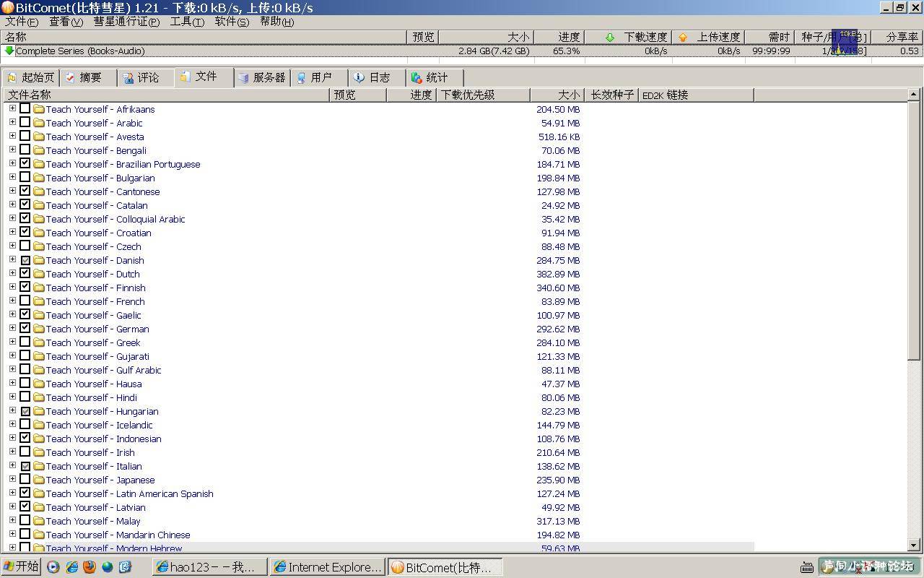This screenshot has width=924, height=578.
Task: Click the Teach Yourself - French folder icon
Action: click(x=39, y=301)
